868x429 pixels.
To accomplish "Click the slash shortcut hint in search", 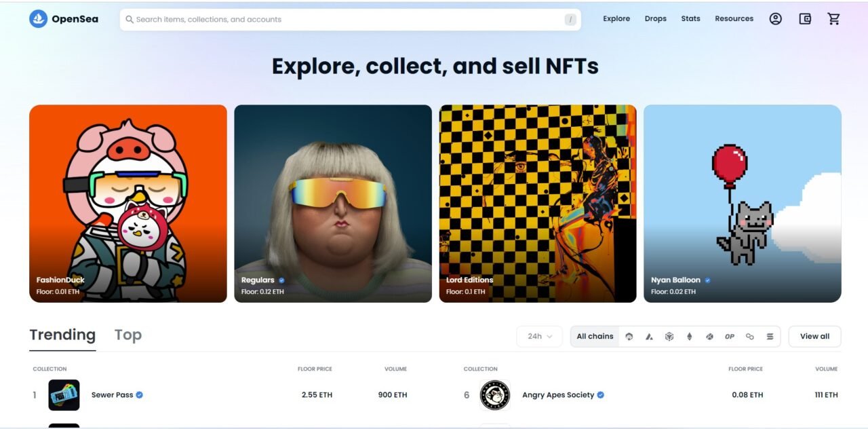I will click(570, 20).
